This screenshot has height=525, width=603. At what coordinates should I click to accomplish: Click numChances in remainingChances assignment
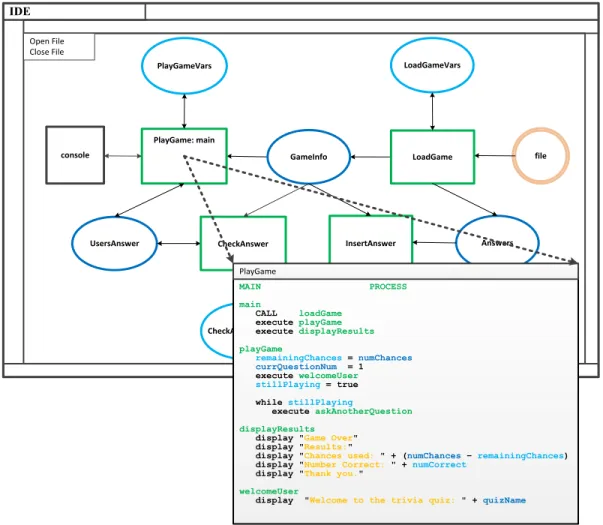[x=385, y=358]
